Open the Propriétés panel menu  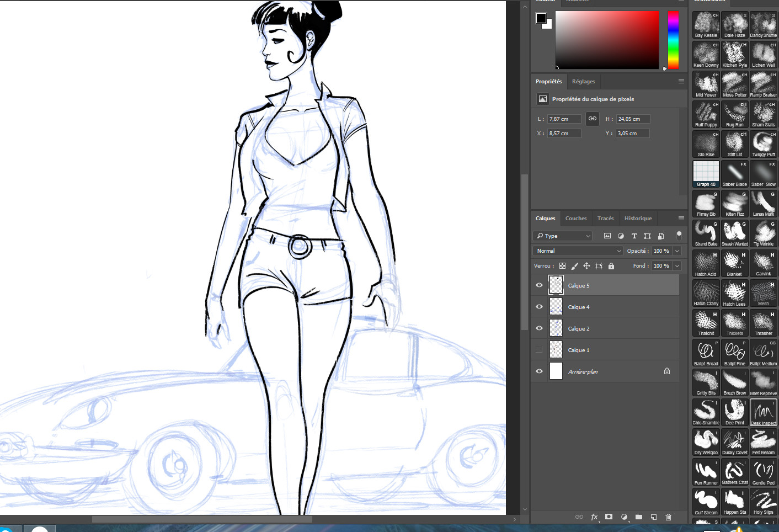(681, 82)
